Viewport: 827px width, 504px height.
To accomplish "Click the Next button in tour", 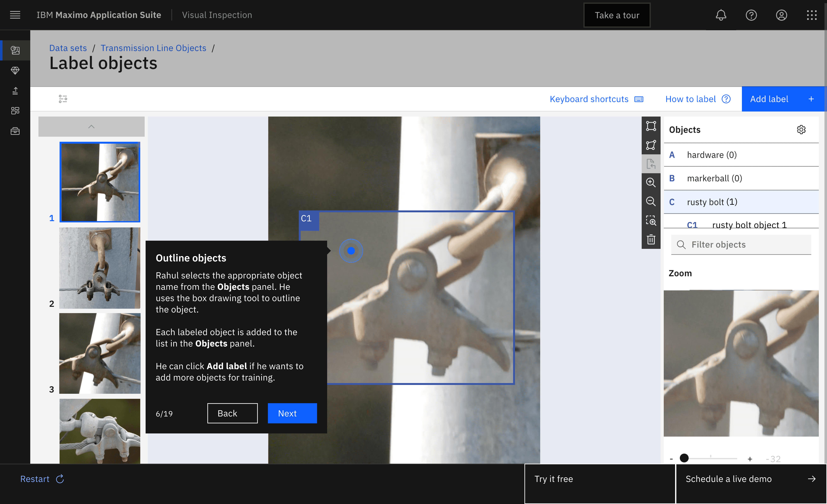I will (x=292, y=413).
